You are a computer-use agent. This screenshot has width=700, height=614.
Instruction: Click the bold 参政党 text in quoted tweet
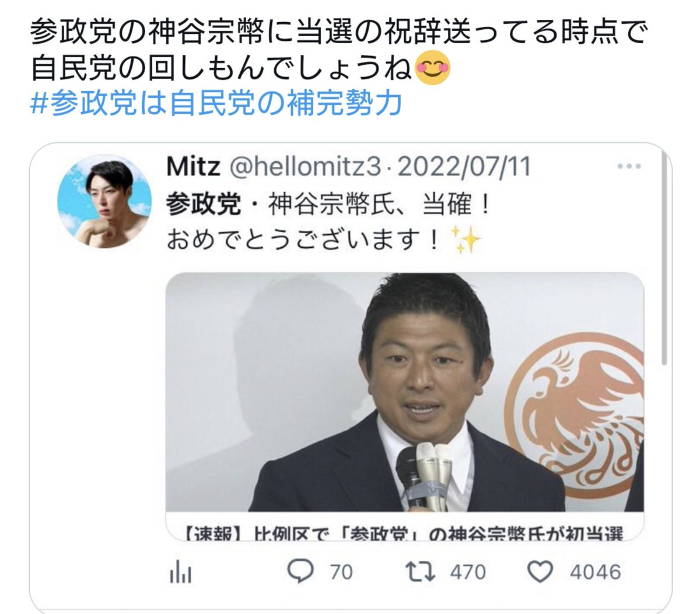[x=203, y=205]
